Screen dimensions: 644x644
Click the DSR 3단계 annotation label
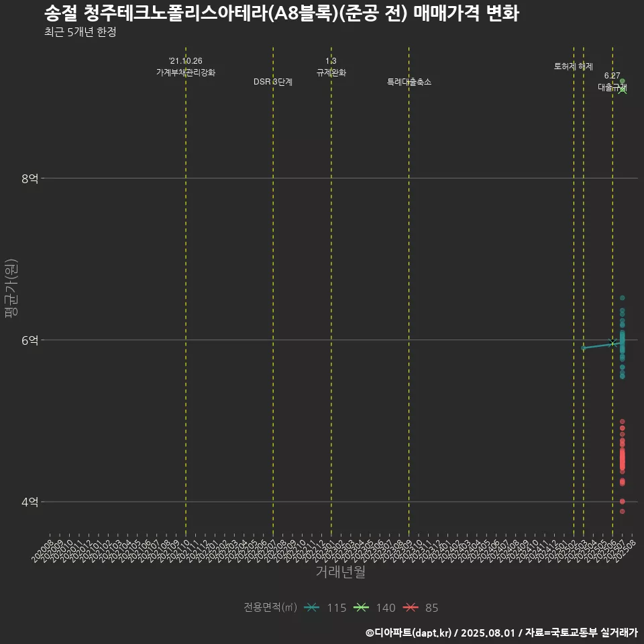(x=273, y=82)
